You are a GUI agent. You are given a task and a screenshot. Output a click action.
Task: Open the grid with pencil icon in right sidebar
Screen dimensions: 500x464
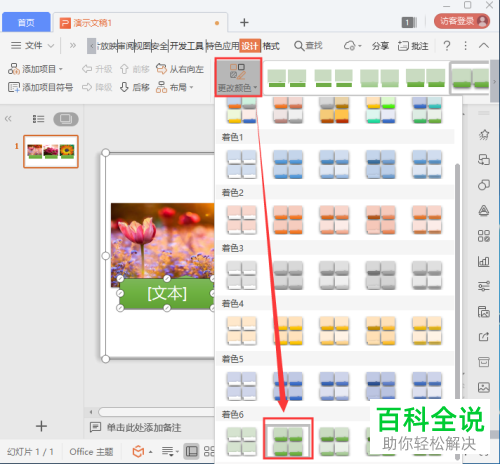(484, 236)
